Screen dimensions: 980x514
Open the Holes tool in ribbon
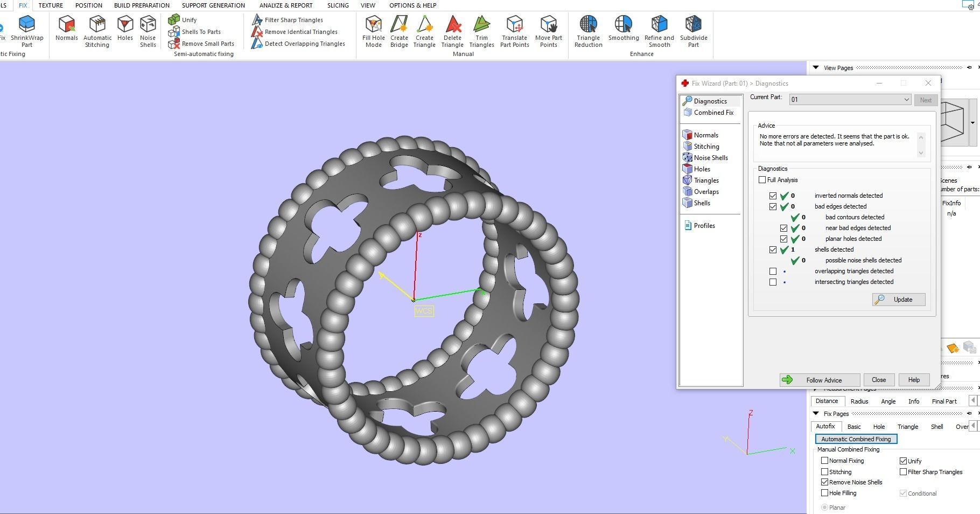125,28
